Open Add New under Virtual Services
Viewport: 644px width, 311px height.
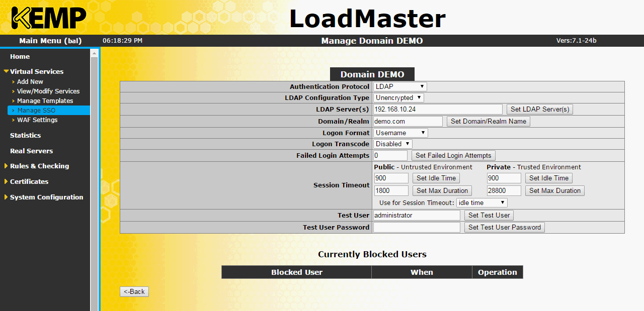pos(30,81)
